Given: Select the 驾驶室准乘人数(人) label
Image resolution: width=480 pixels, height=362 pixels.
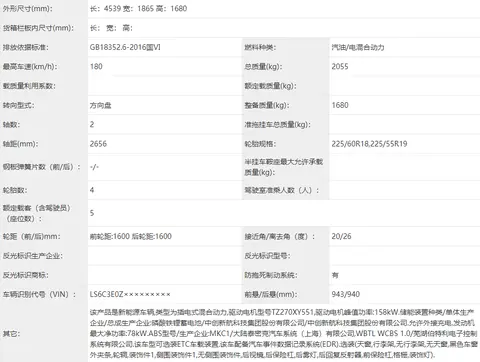Looking at the screenshot, I should tap(282, 190).
